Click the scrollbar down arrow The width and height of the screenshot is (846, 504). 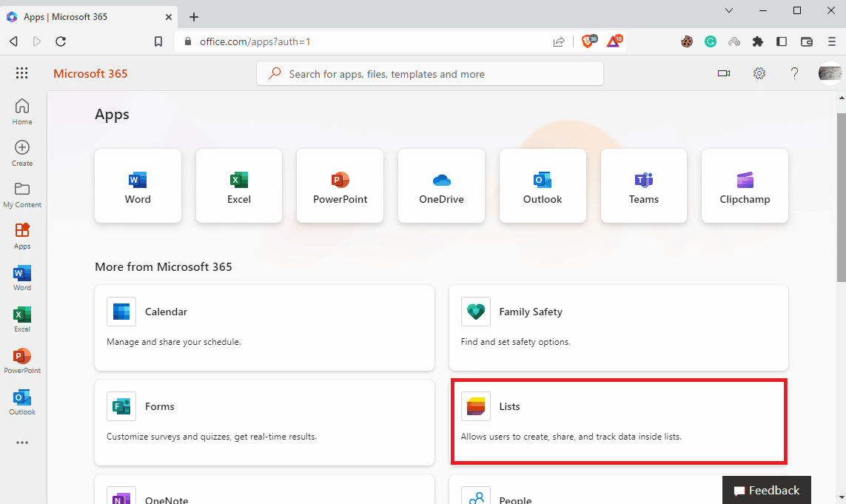(841, 499)
